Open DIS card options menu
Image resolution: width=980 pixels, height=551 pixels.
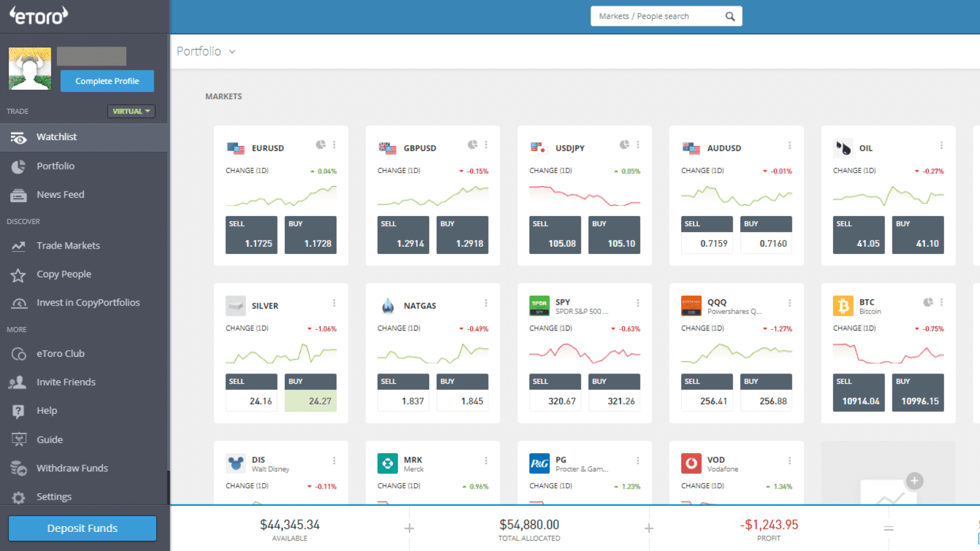[x=334, y=460]
